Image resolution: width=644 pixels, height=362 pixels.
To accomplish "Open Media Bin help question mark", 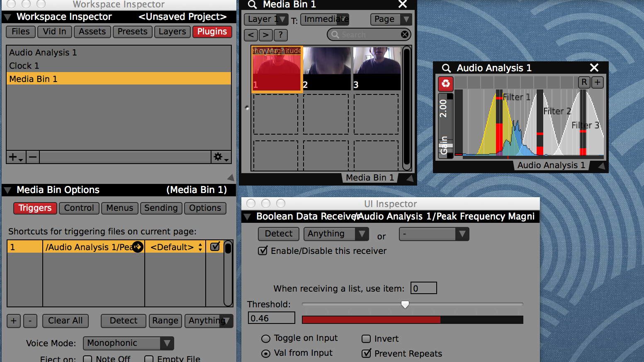I will [281, 35].
